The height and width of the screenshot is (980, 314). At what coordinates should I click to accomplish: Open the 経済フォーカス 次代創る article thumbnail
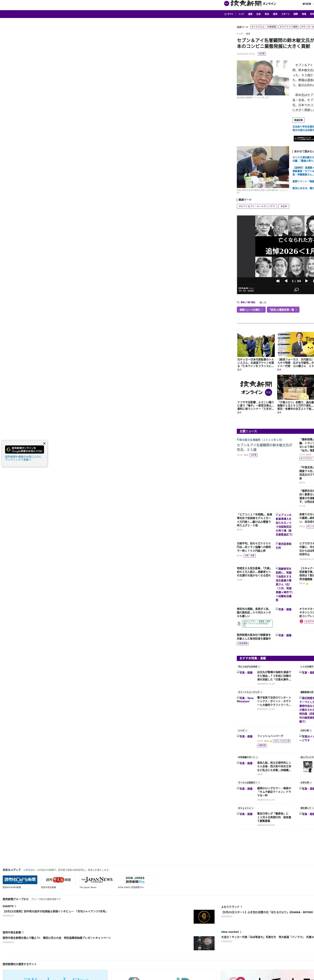tap(296, 345)
